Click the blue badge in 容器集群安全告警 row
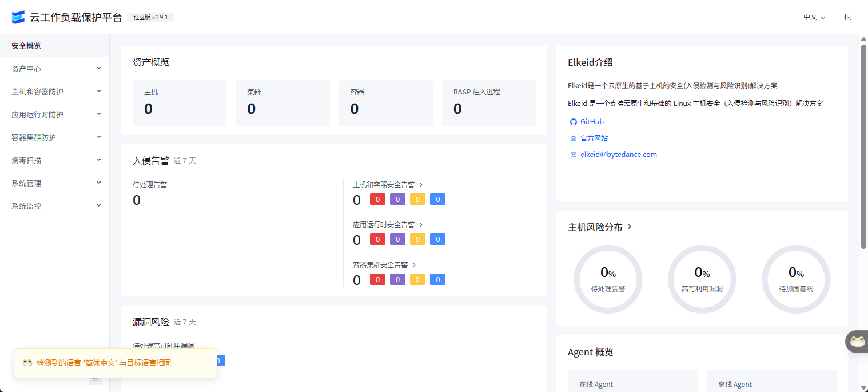Screen dimensions: 868x392 pyautogui.click(x=437, y=279)
